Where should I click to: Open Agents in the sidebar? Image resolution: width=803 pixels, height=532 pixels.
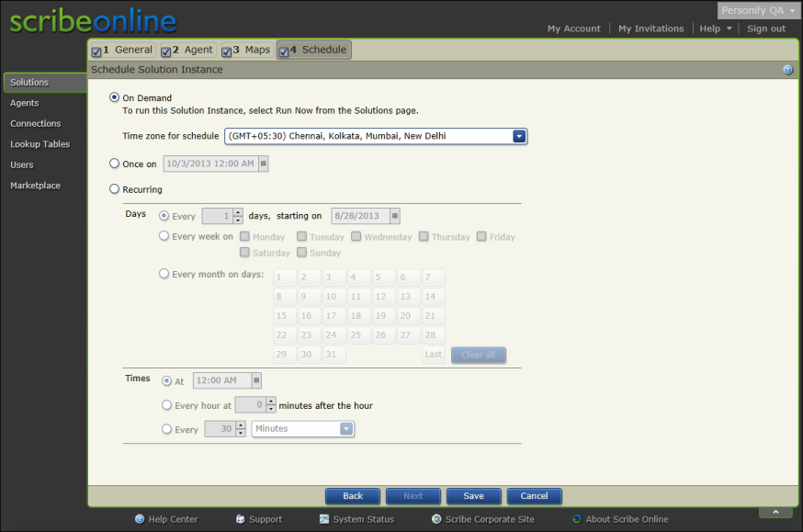(x=24, y=103)
